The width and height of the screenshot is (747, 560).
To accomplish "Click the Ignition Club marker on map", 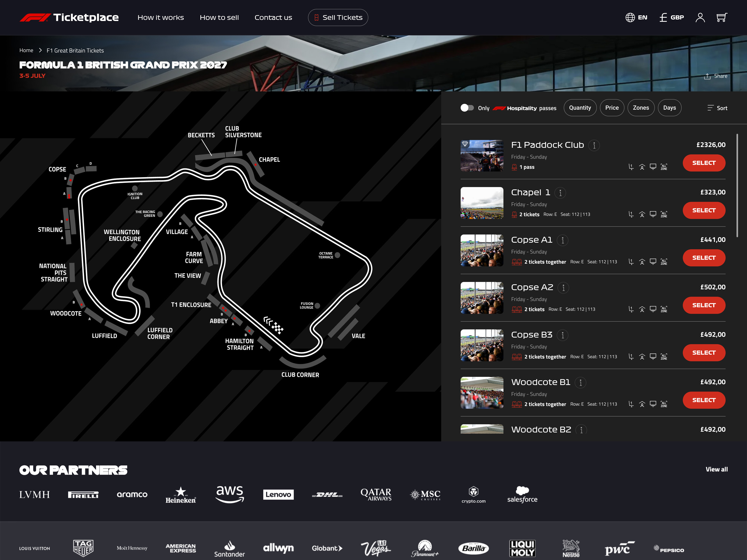I will (135, 188).
